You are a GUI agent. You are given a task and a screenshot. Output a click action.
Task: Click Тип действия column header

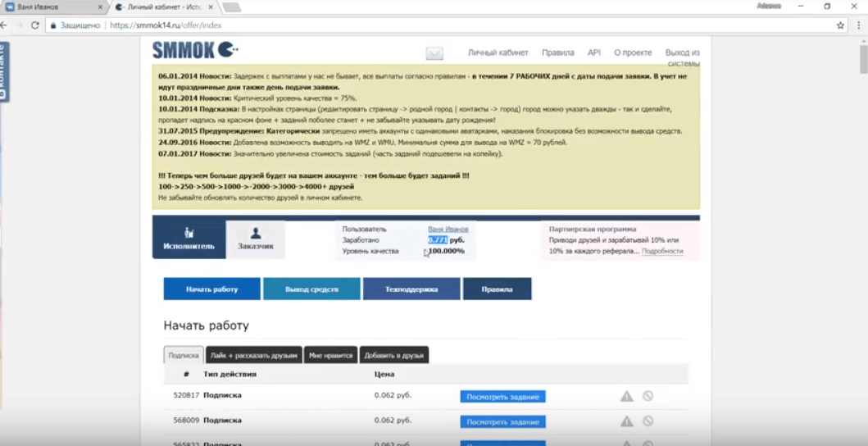click(229, 374)
